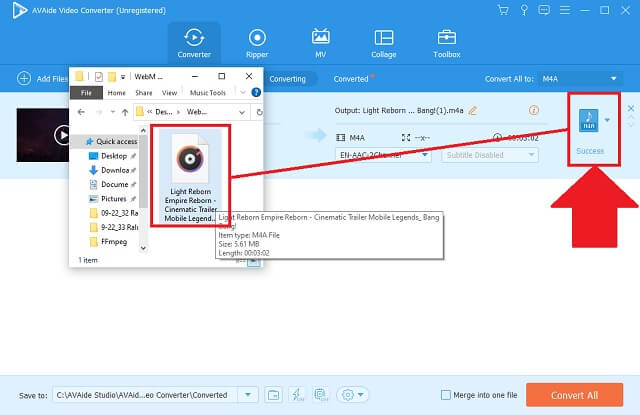
Task: Open the Music Tools tab in Explorer
Action: click(208, 93)
